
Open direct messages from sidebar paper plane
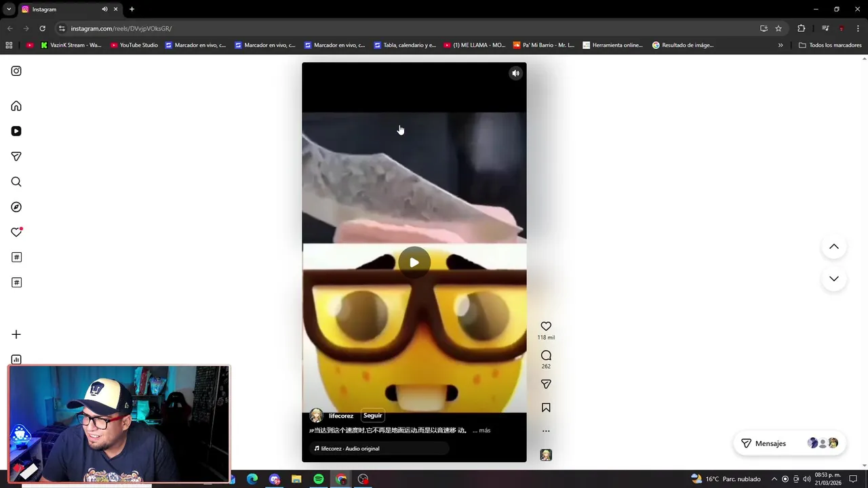tap(16, 157)
